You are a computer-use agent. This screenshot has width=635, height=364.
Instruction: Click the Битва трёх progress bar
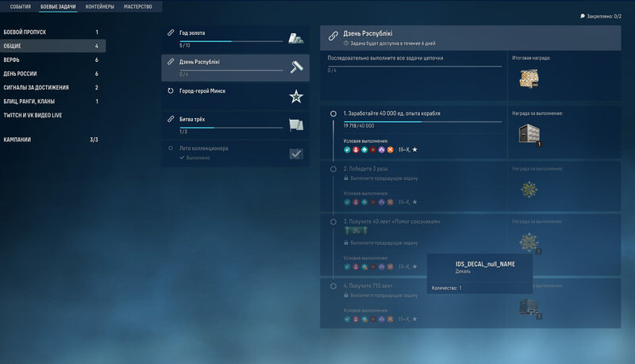(x=231, y=128)
